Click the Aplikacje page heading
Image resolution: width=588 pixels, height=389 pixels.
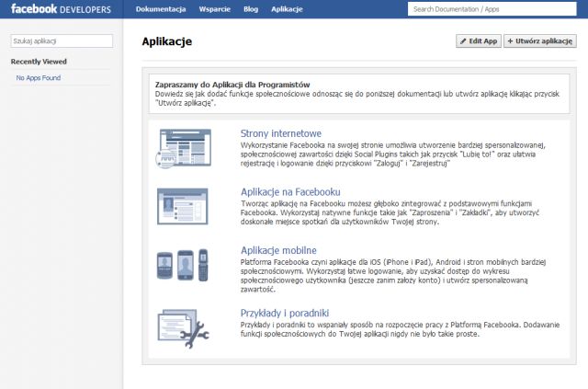[167, 41]
